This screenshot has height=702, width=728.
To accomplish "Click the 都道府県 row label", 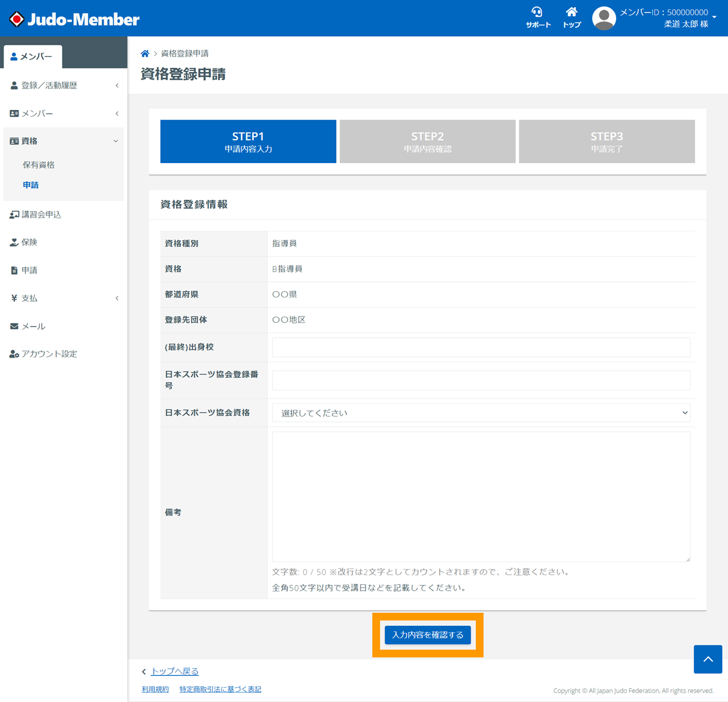I will click(182, 294).
